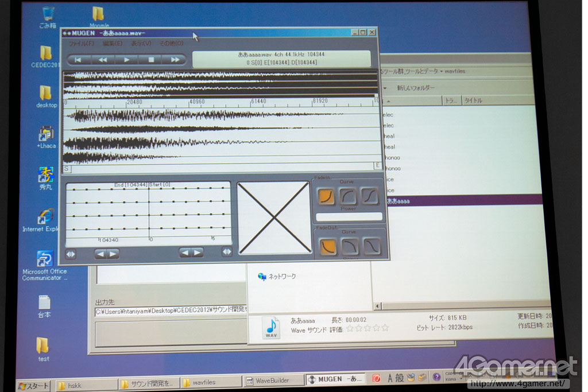
Task: Open the 表示(V) menu
Action: [x=141, y=44]
